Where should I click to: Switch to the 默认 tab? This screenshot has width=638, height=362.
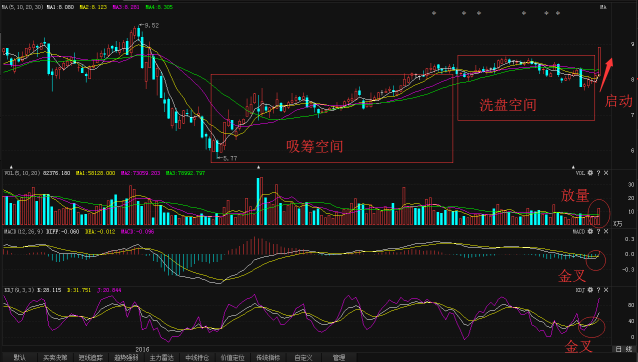pyautogui.click(x=20, y=358)
